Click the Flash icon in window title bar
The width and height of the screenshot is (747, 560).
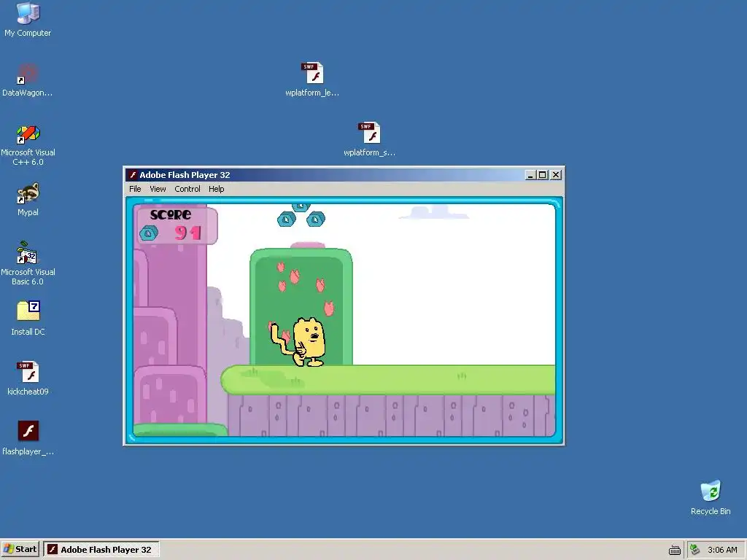pyautogui.click(x=133, y=175)
